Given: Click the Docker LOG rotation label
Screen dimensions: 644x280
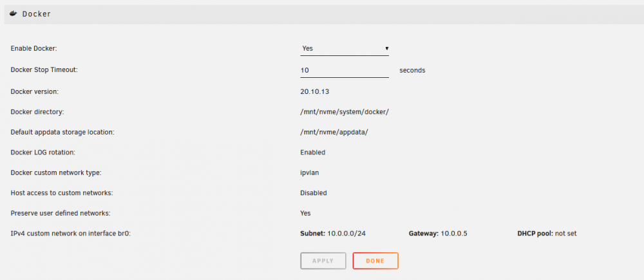Looking at the screenshot, I should tap(43, 153).
